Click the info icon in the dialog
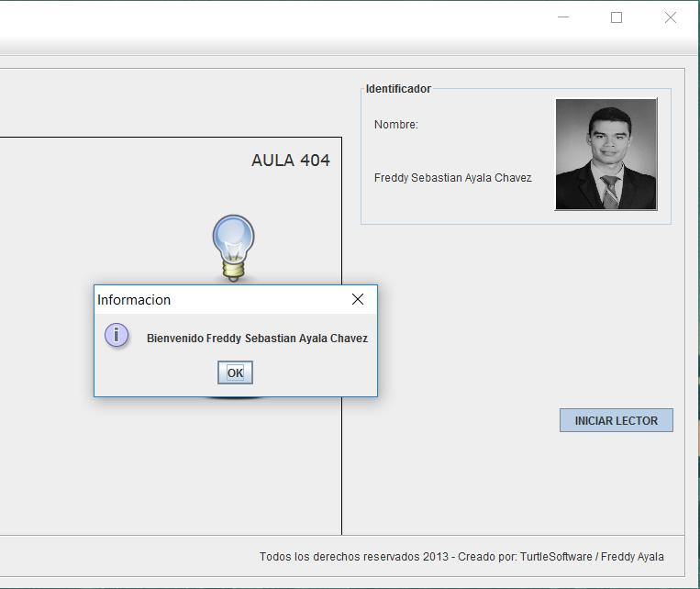Viewport: 700px width, 589px height. [x=117, y=335]
